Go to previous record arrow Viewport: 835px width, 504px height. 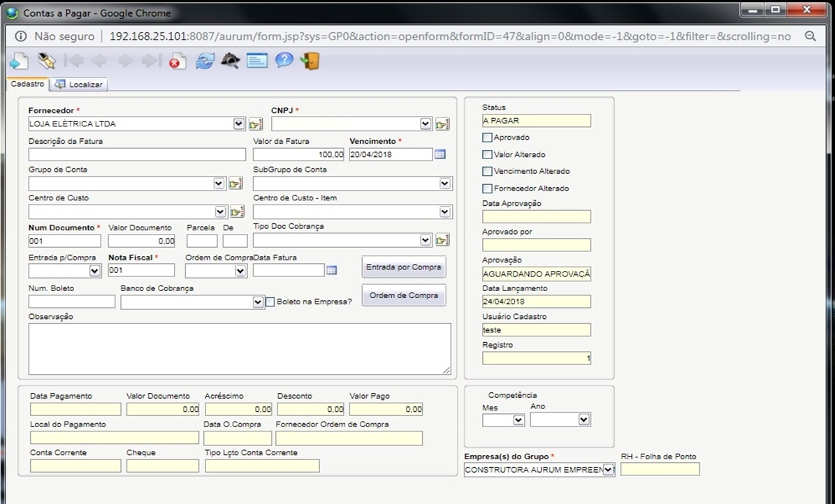pos(99,61)
